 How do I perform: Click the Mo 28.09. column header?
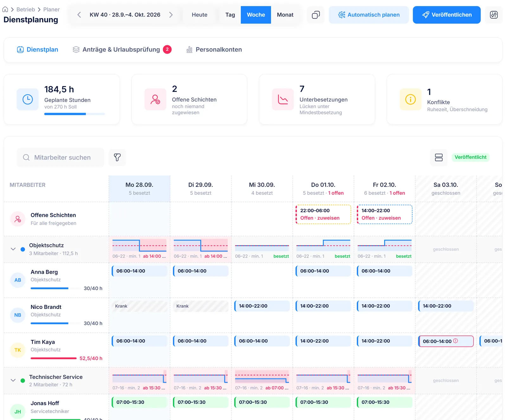(x=139, y=188)
